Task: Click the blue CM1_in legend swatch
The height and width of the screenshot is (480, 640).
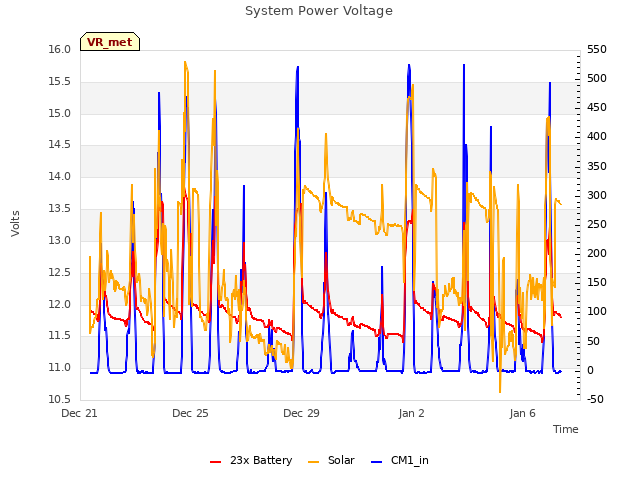Action: [x=376, y=462]
